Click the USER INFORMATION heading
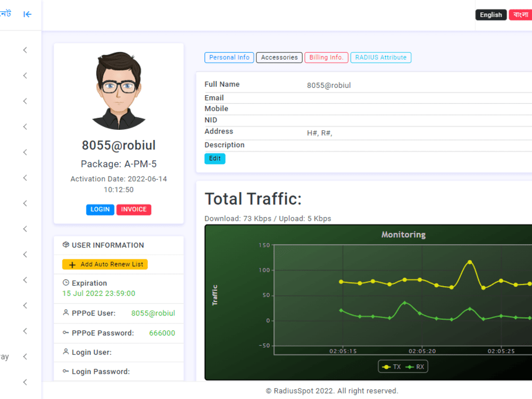This screenshot has width=532, height=399. tap(108, 245)
